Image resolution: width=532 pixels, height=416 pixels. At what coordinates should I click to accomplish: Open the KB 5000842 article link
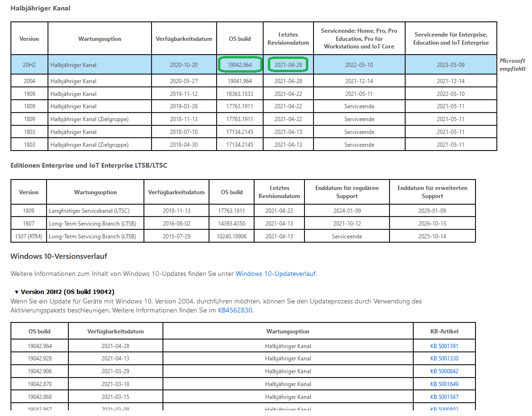coord(444,371)
